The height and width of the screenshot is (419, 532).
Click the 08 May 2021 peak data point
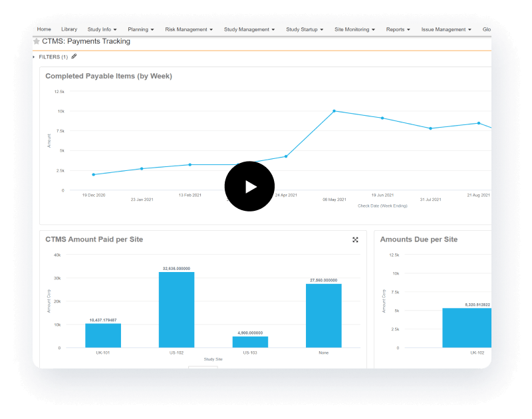click(x=334, y=111)
